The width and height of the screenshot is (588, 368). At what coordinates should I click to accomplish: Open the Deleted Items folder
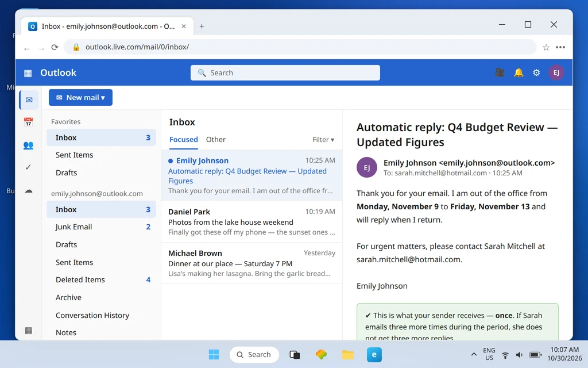(101, 280)
